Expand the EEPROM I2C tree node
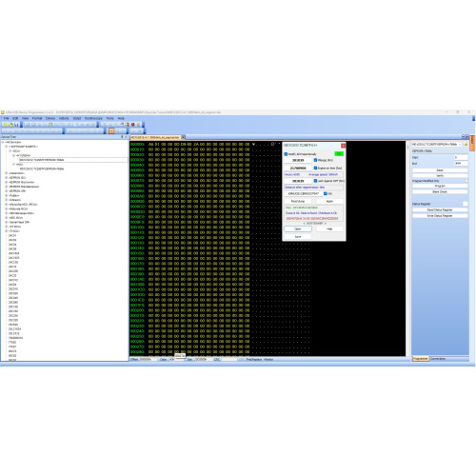 click(7, 178)
